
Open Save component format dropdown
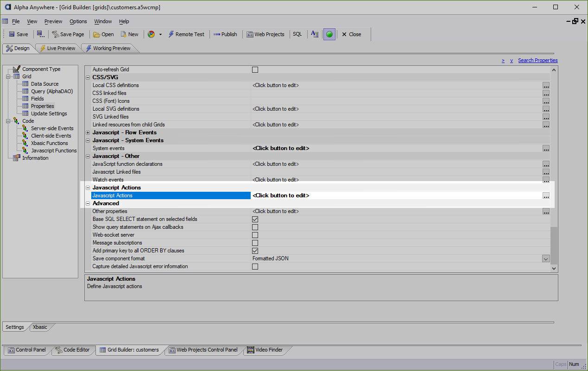tap(546, 259)
